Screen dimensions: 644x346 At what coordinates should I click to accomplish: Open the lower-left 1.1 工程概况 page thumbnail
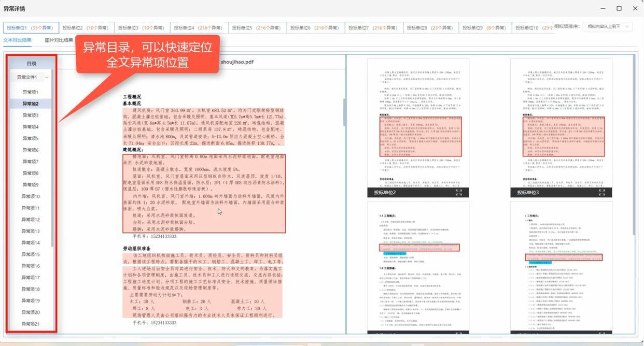[x=418, y=267]
